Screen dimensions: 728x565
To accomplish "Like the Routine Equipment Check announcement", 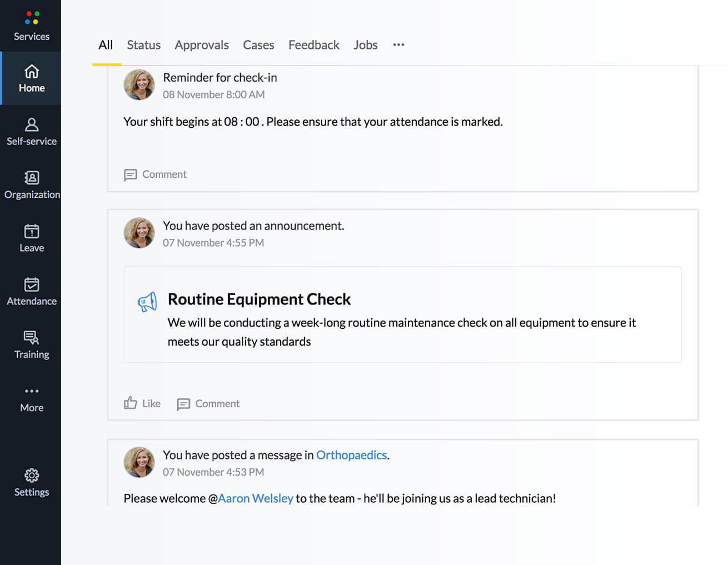I will coord(142,403).
